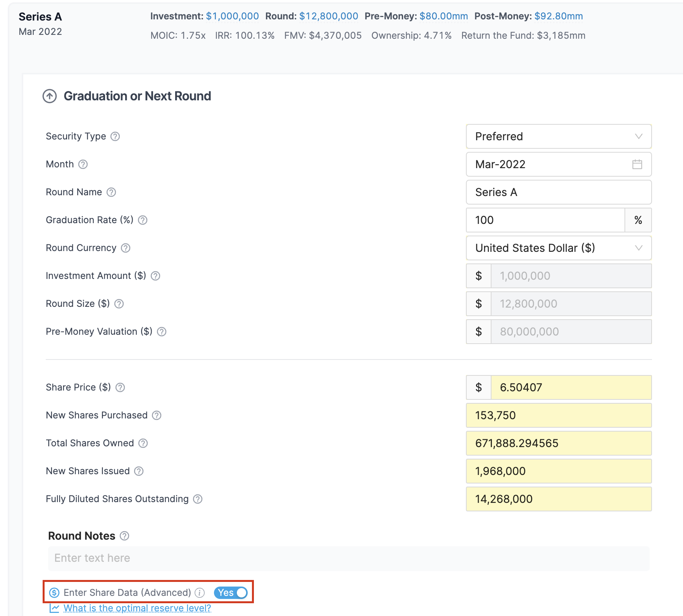Click the help icon next to Security Type
The image size is (683, 616).
[115, 136]
